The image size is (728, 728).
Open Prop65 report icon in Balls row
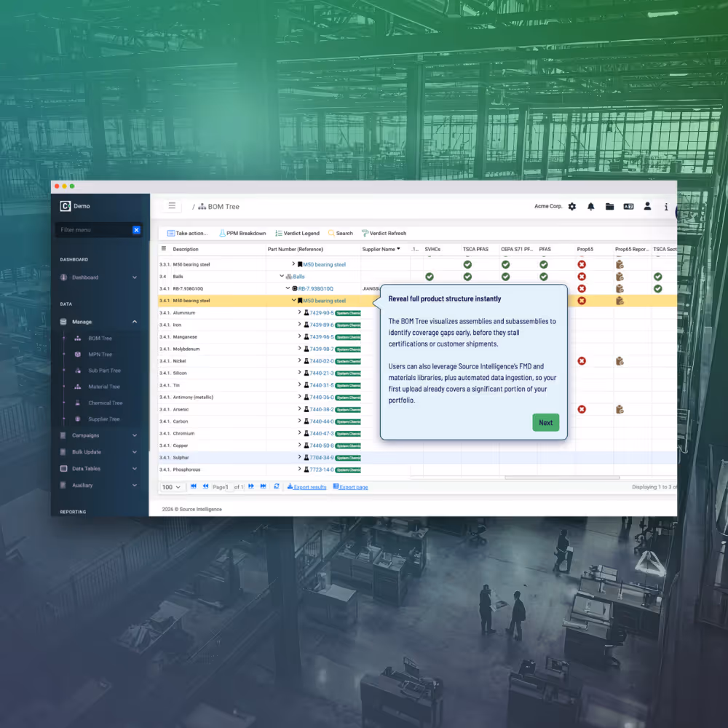620,277
